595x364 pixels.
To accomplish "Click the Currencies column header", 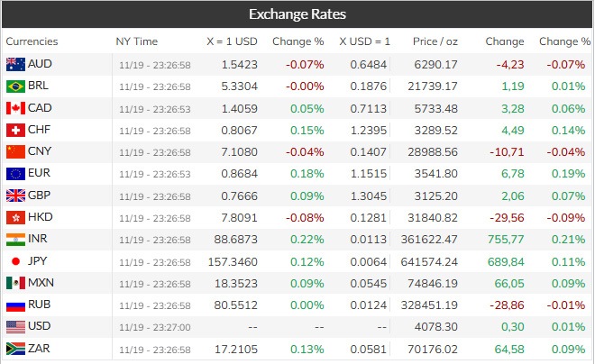I will 32,41.
